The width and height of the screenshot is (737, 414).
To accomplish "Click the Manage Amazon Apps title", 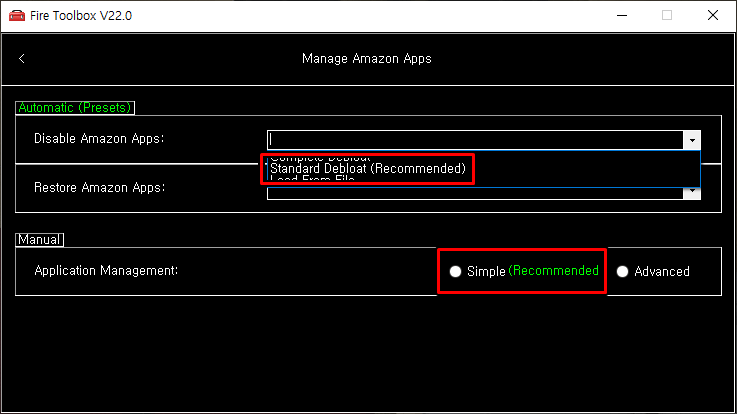I will tap(367, 59).
